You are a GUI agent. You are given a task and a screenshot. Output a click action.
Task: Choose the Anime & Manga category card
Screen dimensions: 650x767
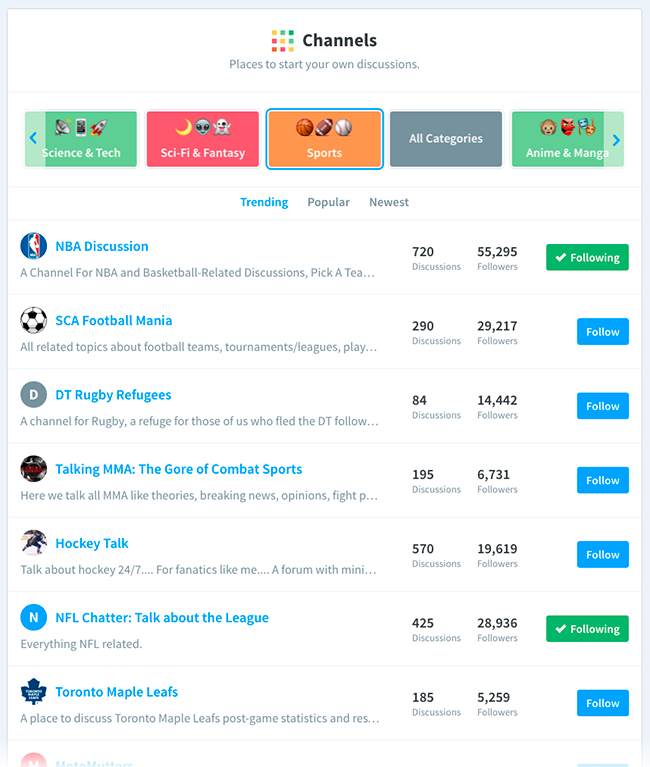tap(567, 139)
